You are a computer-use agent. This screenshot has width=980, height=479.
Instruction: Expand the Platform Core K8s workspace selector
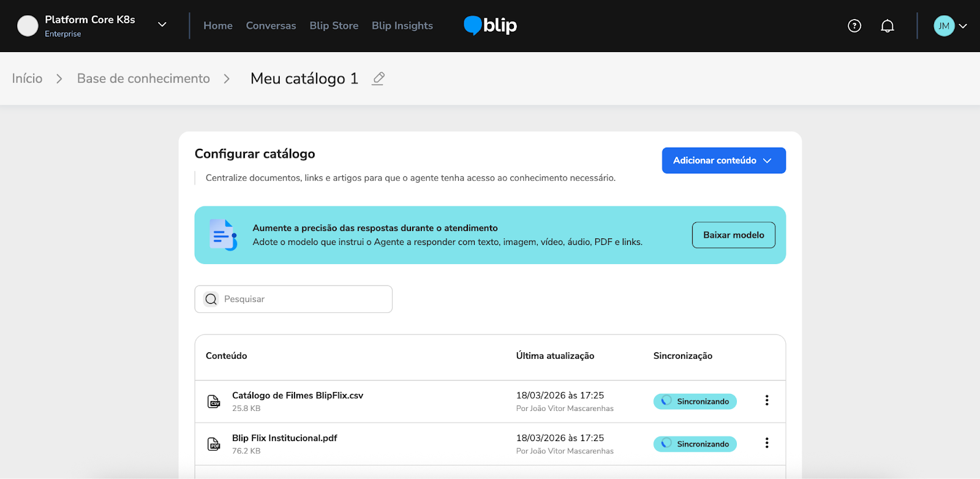[x=162, y=25]
